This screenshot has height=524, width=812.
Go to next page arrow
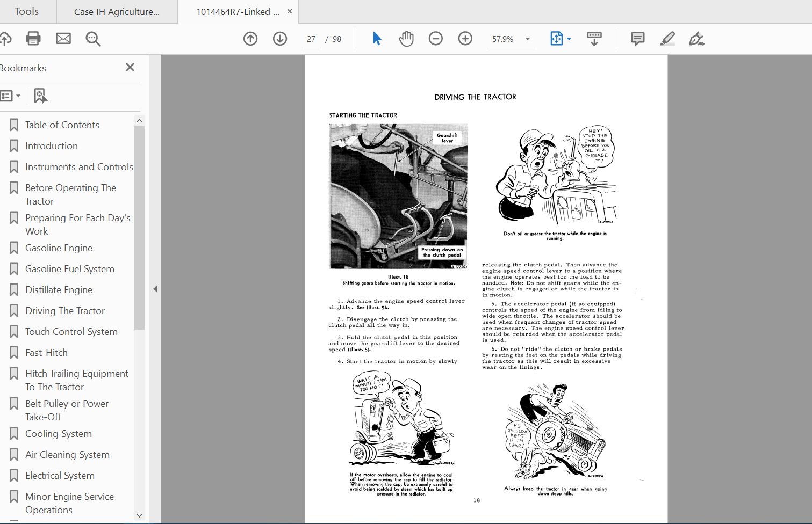pyautogui.click(x=280, y=39)
